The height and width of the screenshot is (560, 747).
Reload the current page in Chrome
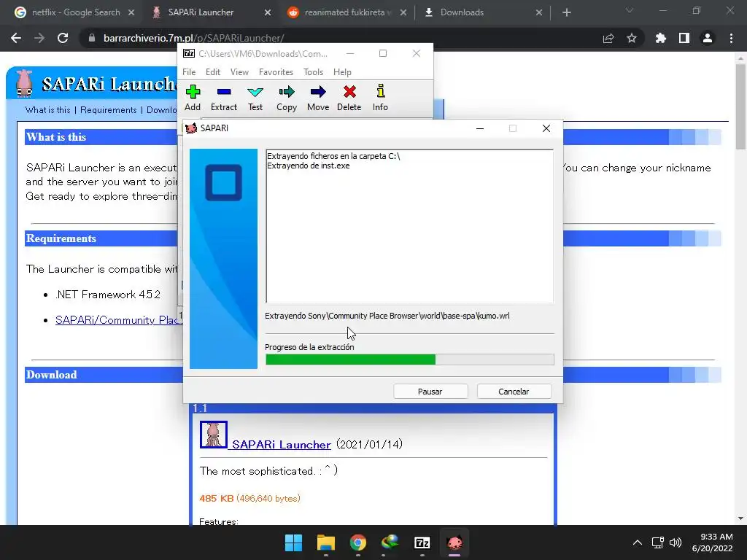pos(63,38)
